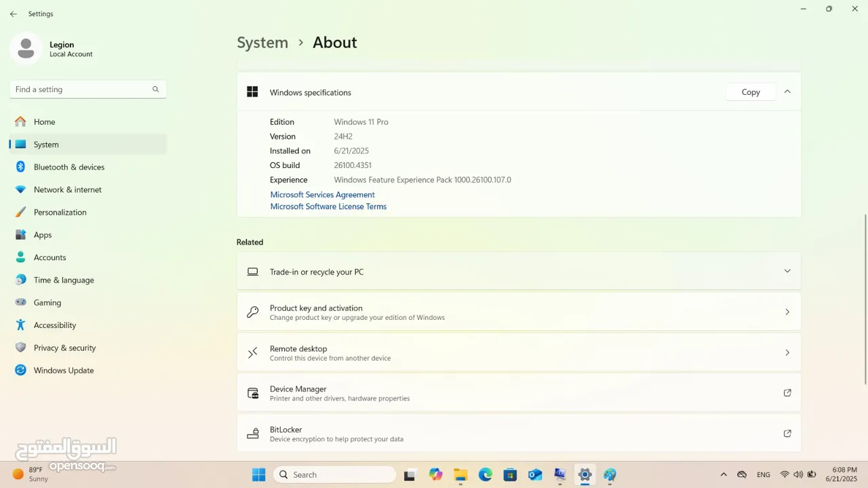Click the Accounts person icon in sidebar
The width and height of the screenshot is (868, 488).
coord(20,258)
